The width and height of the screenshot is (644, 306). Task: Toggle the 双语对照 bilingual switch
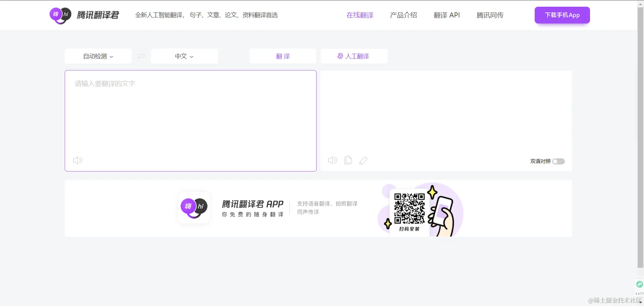pyautogui.click(x=558, y=161)
